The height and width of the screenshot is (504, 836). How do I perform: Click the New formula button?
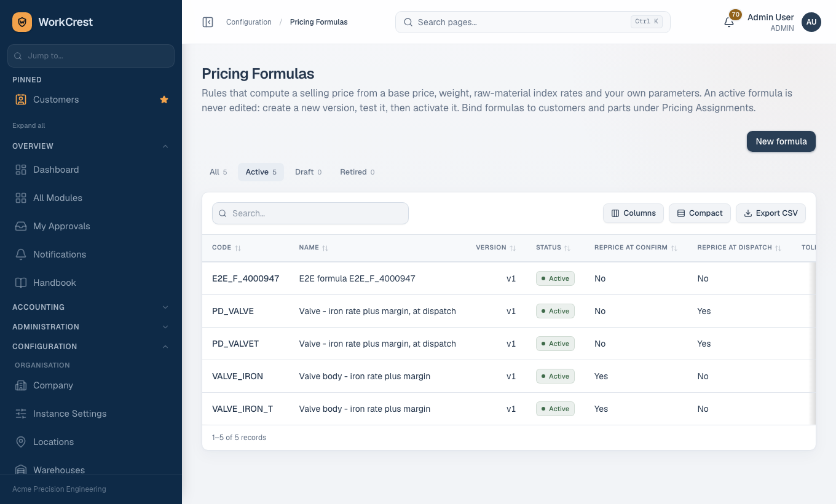pos(781,141)
